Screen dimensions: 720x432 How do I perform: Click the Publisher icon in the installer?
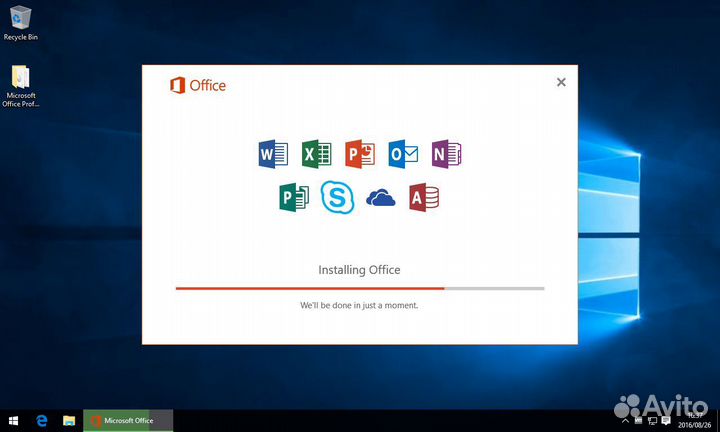click(x=294, y=197)
